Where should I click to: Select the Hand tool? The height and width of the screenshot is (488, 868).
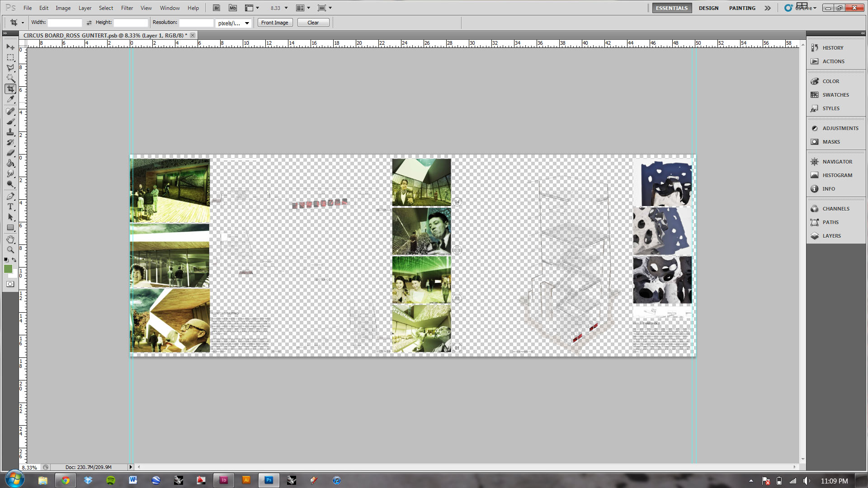pos(10,239)
